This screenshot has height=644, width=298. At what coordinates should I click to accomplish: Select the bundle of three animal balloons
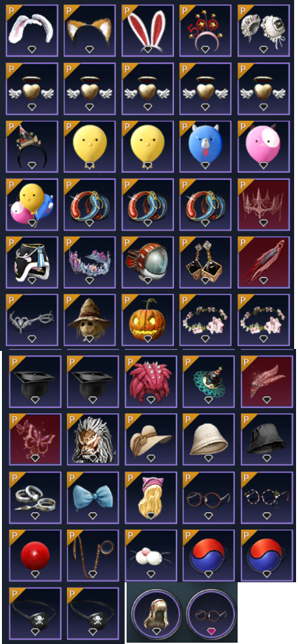(x=32, y=204)
